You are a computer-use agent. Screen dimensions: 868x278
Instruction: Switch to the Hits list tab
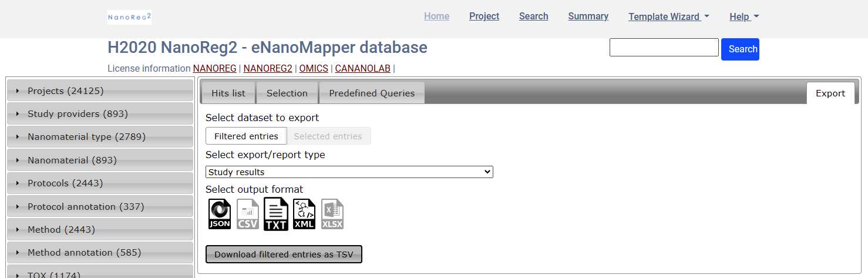point(228,93)
